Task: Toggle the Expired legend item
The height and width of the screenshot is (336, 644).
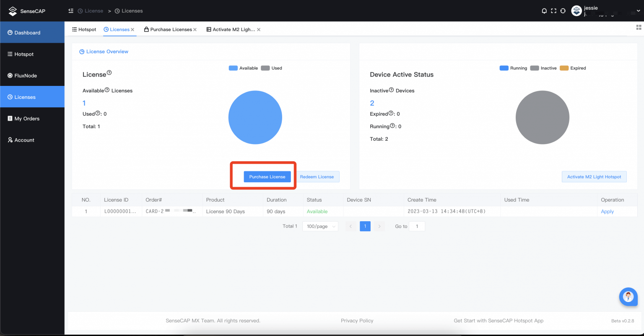Action: pyautogui.click(x=573, y=68)
